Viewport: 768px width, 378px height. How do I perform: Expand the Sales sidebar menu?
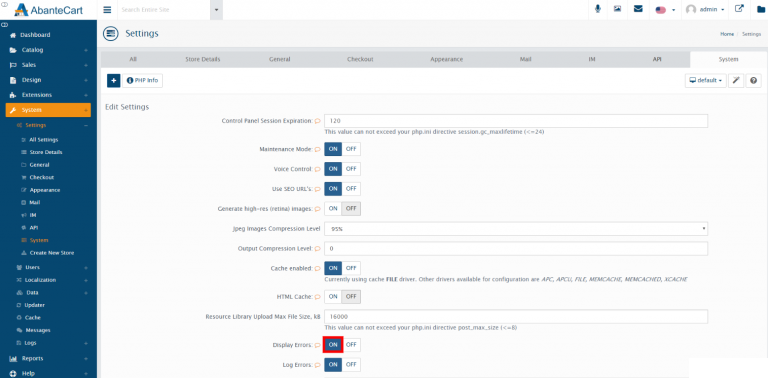[48, 65]
